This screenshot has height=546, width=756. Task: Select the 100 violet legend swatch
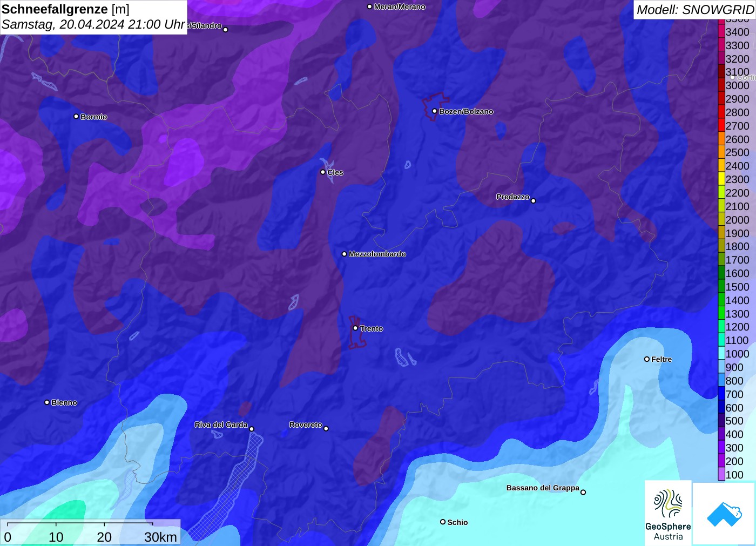click(721, 474)
